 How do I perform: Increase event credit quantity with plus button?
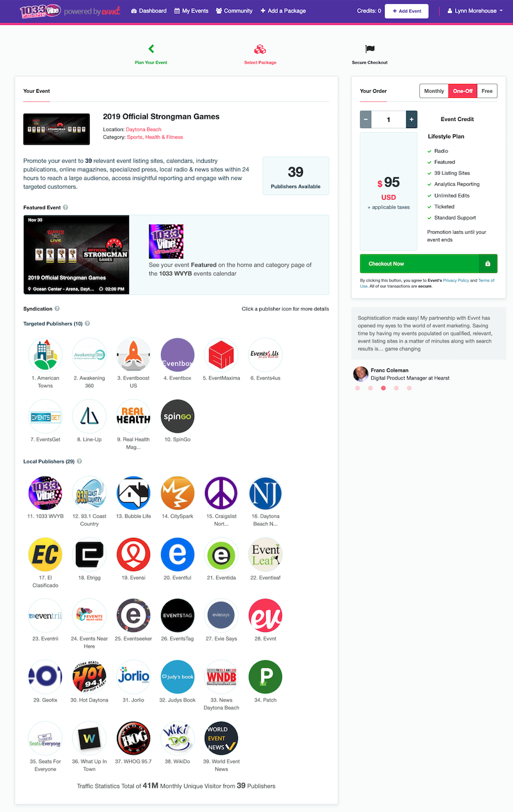(x=412, y=120)
